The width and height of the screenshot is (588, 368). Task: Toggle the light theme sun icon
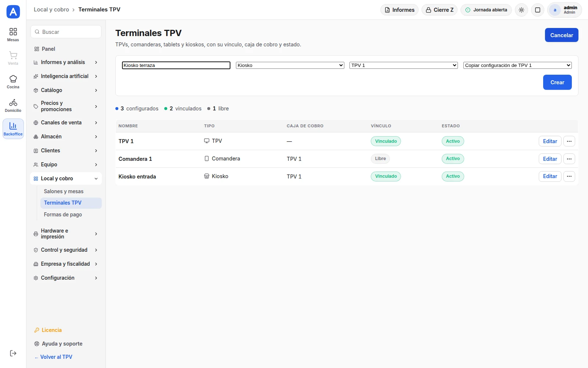[521, 10]
